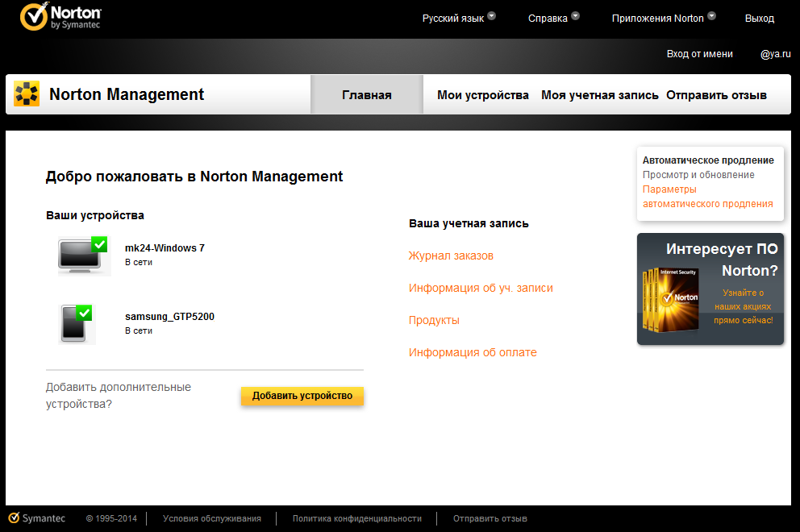Open the Norton product box promo image

coord(670,300)
